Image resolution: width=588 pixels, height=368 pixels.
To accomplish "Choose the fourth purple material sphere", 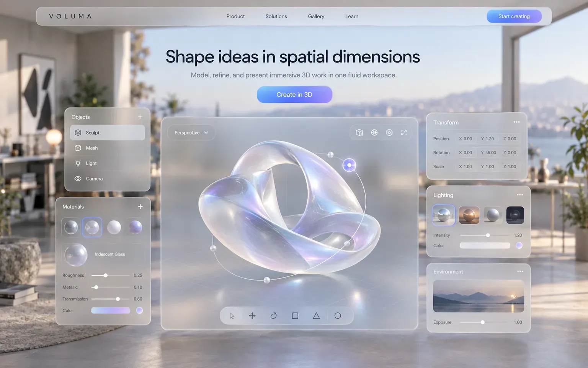I will [135, 227].
